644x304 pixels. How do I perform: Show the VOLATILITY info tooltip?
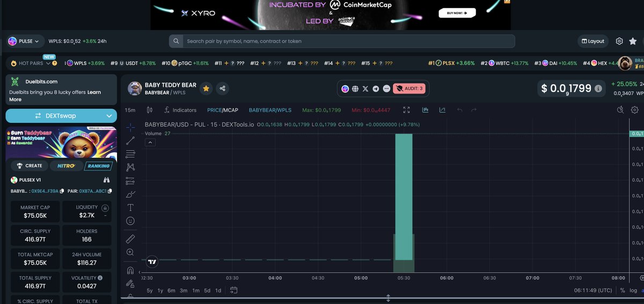(100, 278)
